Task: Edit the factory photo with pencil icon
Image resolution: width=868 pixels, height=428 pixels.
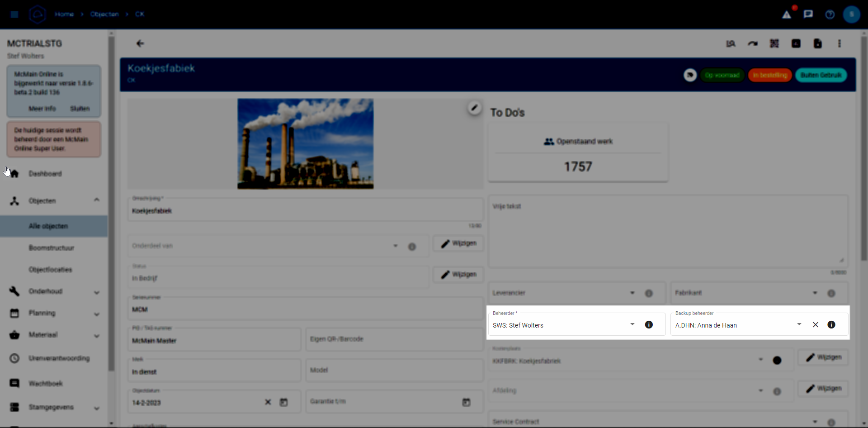Action: (x=474, y=108)
